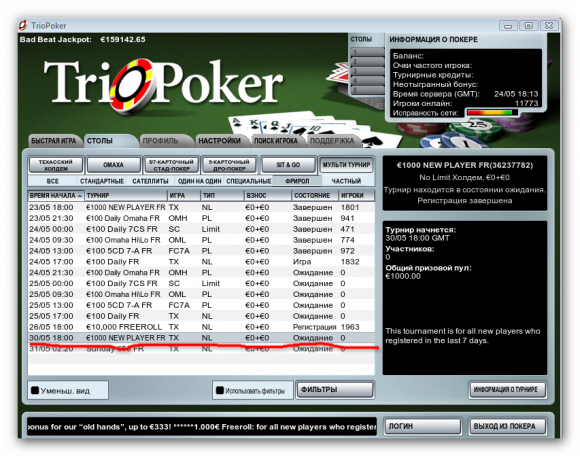Screen dimensions: 580x456
Task: Switch to the Быстрая игра tab
Action: tap(54, 141)
